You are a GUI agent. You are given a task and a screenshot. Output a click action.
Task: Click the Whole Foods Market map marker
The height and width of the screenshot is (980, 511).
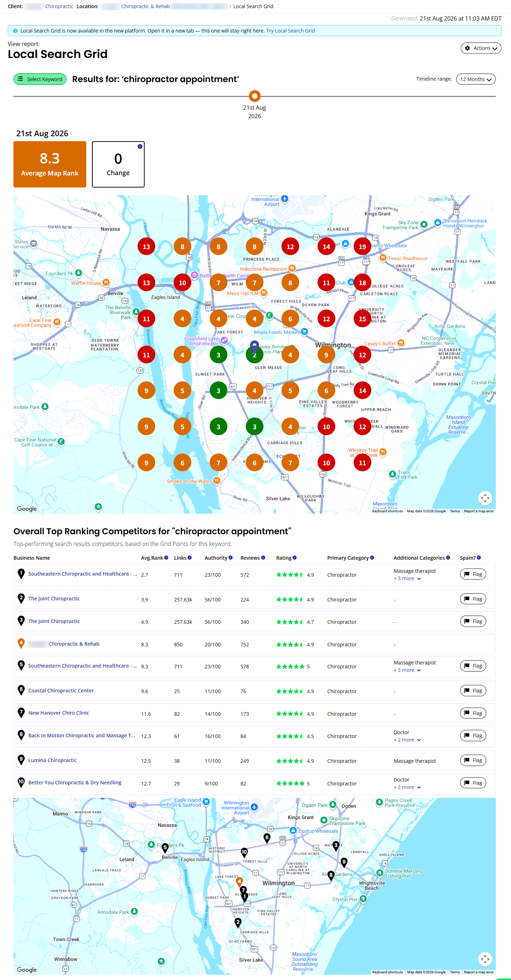[x=304, y=332]
